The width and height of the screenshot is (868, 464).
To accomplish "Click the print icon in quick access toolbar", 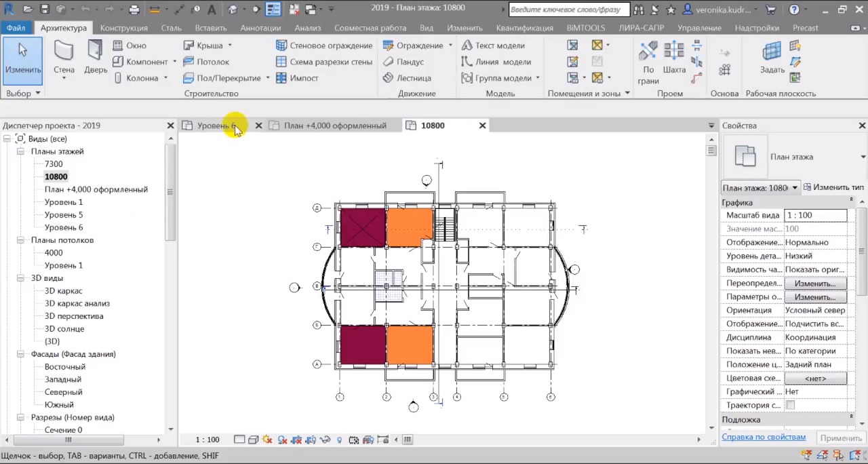I will [134, 9].
